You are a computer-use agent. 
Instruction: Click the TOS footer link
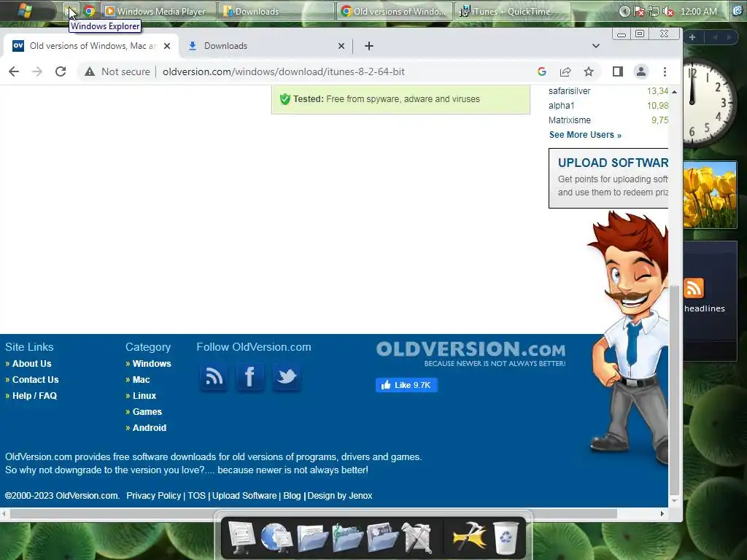[x=196, y=496]
